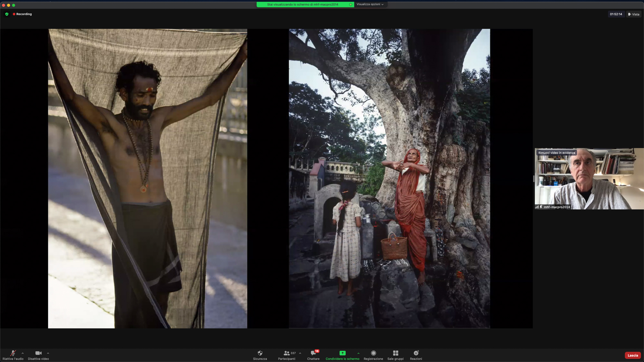Screen dimensions: 644x362
Task: Open the Sale gruppi breakout rooms icon
Action: (x=395, y=353)
